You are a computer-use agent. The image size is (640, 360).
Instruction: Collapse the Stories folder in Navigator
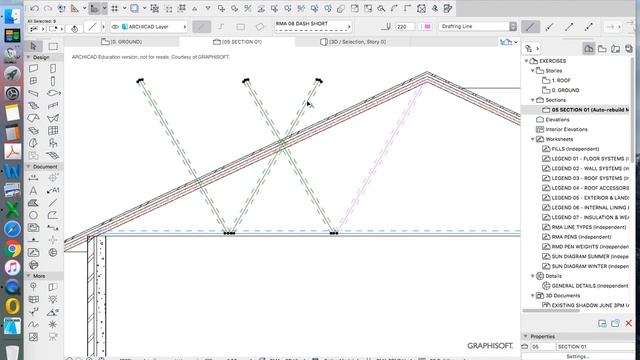(533, 71)
